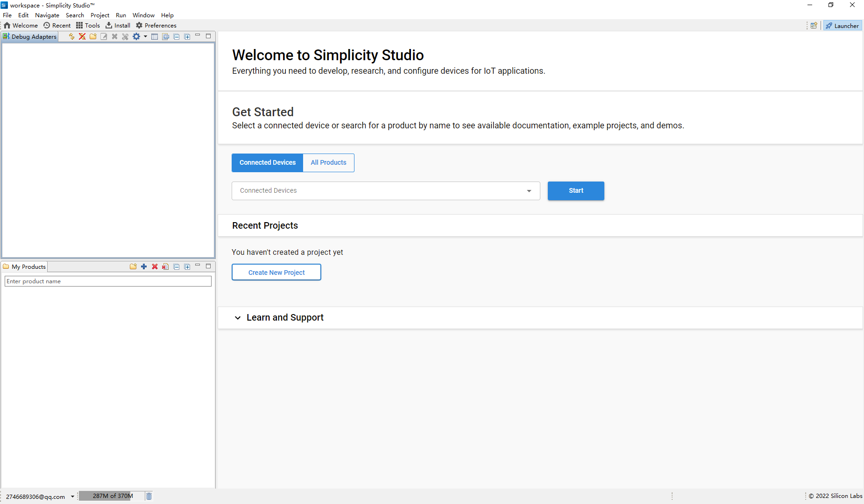
Task: Click the Create New Project button
Action: [276, 273]
